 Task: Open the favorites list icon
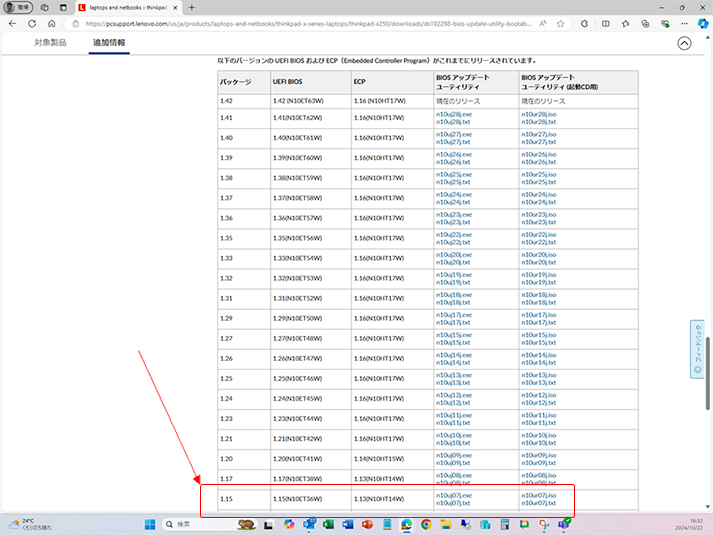[625, 24]
